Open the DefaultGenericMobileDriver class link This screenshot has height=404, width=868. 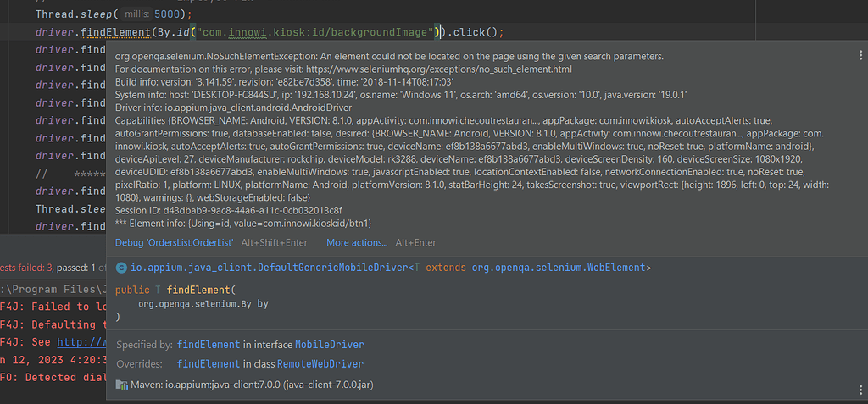click(x=270, y=268)
